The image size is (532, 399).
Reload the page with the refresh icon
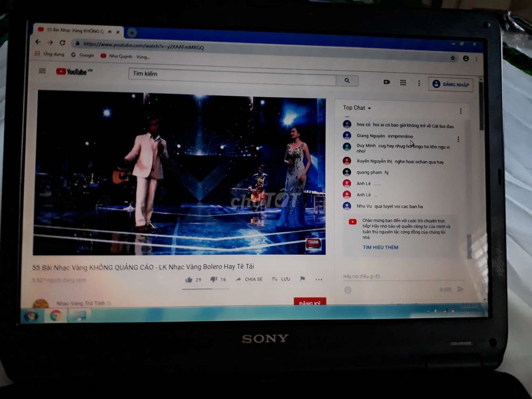click(62, 43)
